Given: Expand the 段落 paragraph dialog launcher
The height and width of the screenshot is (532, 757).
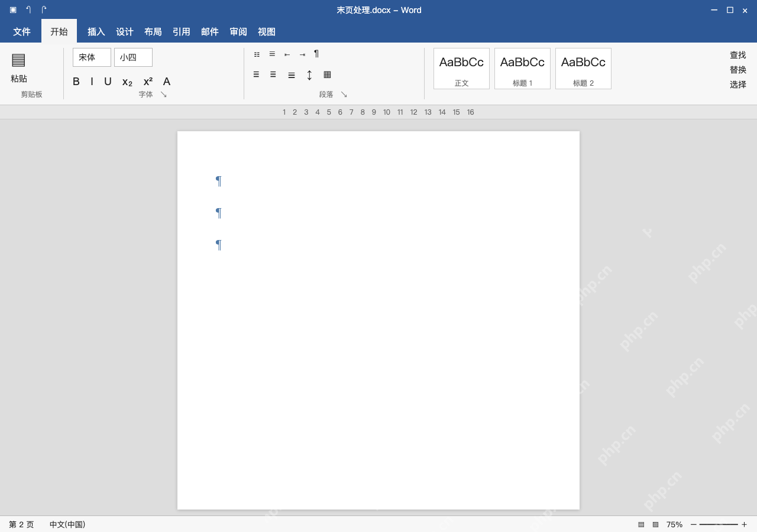Looking at the screenshot, I should tap(344, 95).
